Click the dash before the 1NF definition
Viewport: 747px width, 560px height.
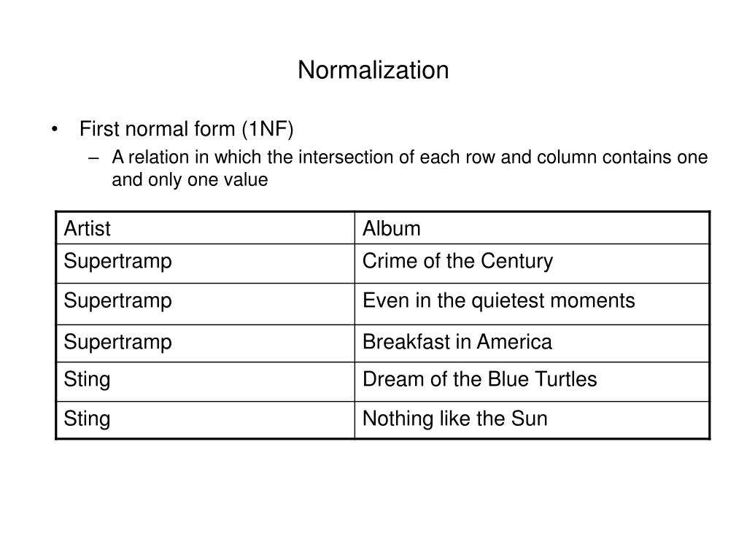click(94, 157)
